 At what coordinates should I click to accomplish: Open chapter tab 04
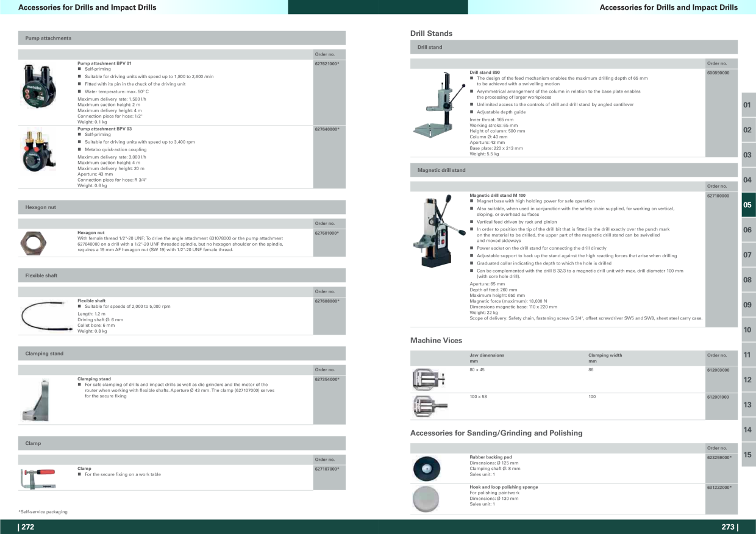tap(748, 180)
